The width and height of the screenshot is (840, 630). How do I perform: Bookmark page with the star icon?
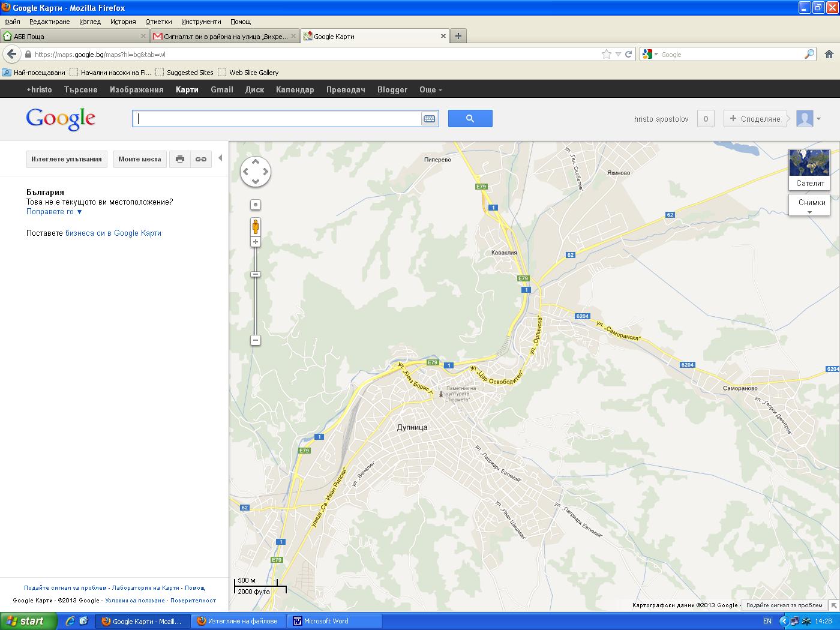click(607, 54)
